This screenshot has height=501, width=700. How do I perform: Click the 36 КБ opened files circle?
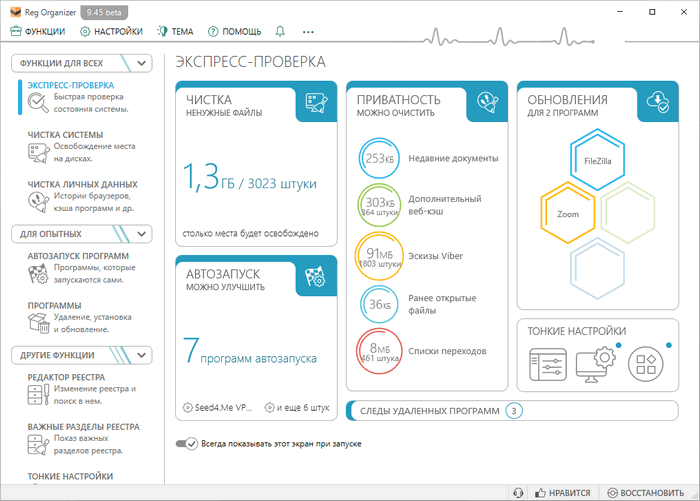point(379,304)
